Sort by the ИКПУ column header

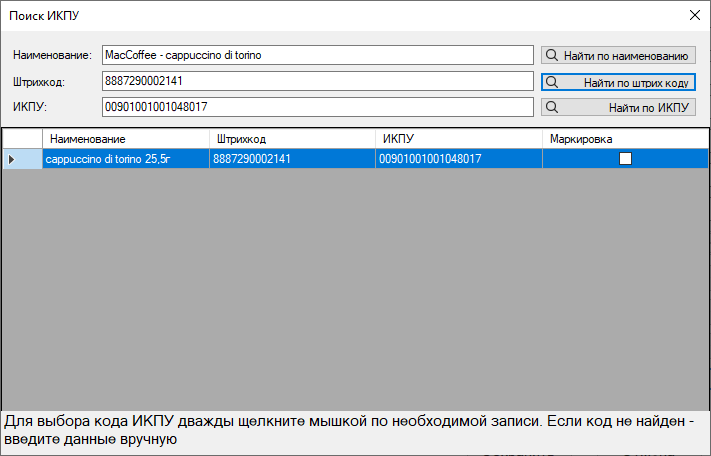click(459, 139)
